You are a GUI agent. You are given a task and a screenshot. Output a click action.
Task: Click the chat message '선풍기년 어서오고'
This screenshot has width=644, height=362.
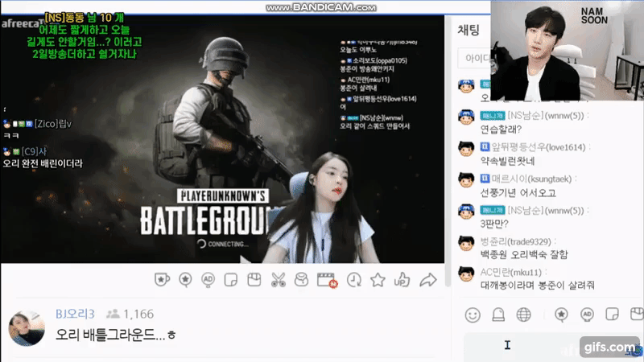(518, 193)
